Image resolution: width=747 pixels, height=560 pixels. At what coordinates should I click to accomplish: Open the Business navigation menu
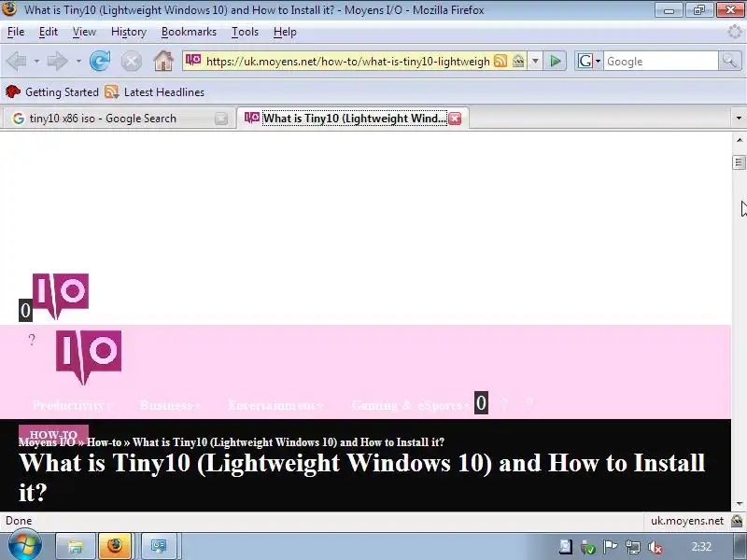(170, 406)
